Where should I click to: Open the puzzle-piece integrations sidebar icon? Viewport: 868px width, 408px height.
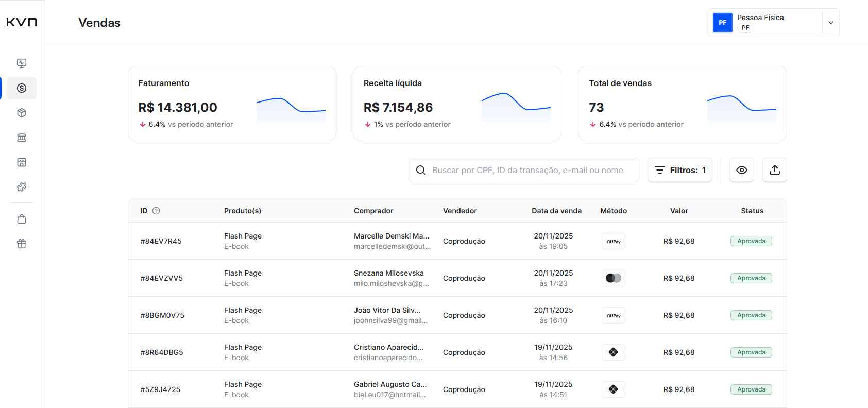[x=22, y=187]
